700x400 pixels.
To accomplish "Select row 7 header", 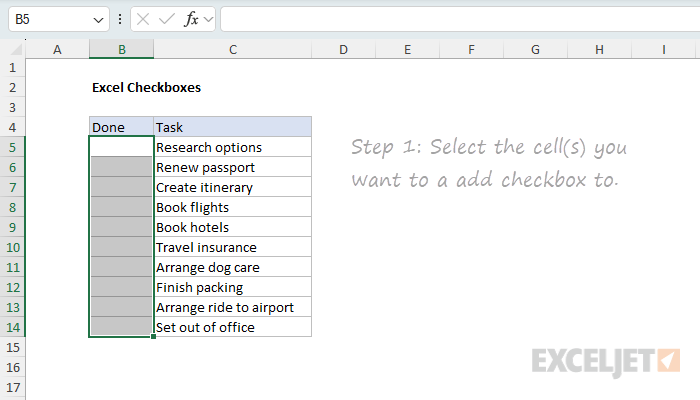I will 12,188.
